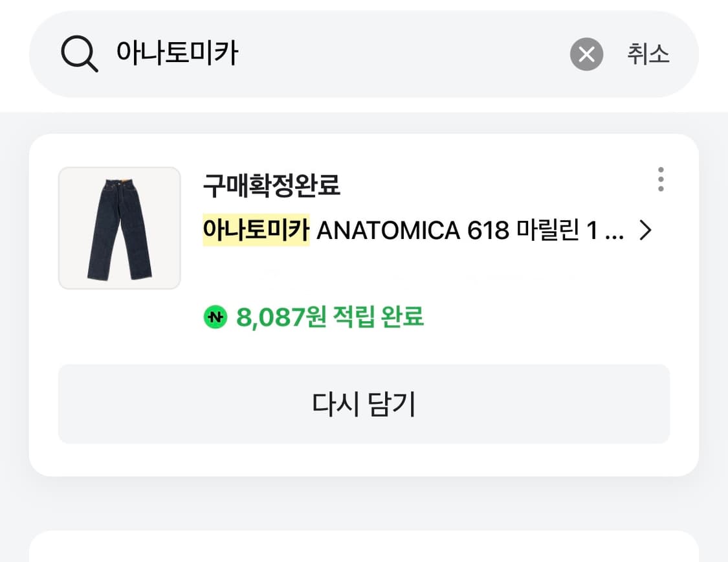Screen dimensions: 728x562
Task: Tap the highlighted 아나토미카 keyword in the title
Action: tap(256, 230)
